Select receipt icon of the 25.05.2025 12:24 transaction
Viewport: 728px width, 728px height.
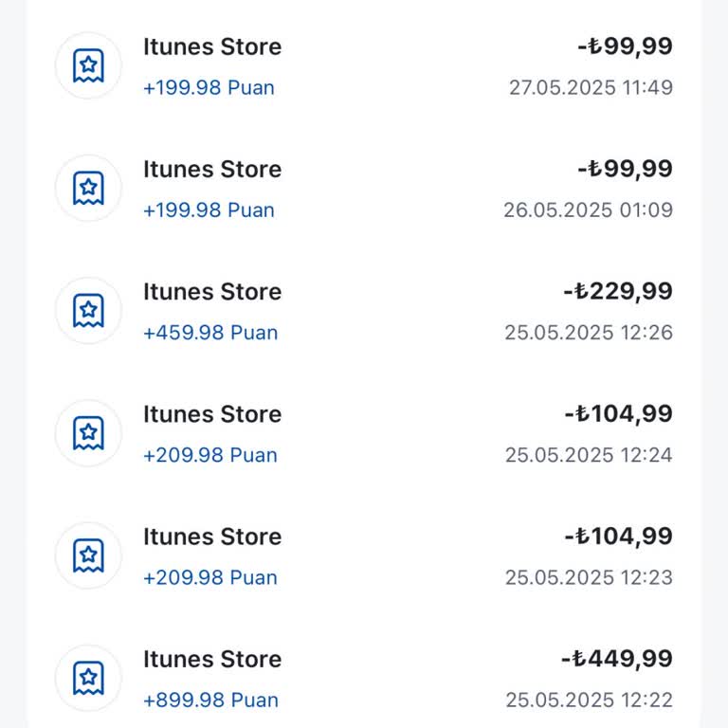88,432
